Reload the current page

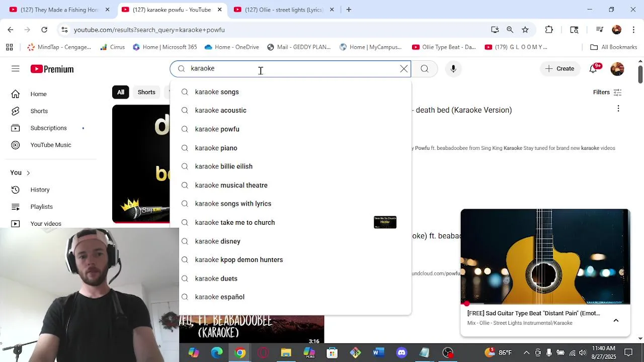tap(44, 30)
